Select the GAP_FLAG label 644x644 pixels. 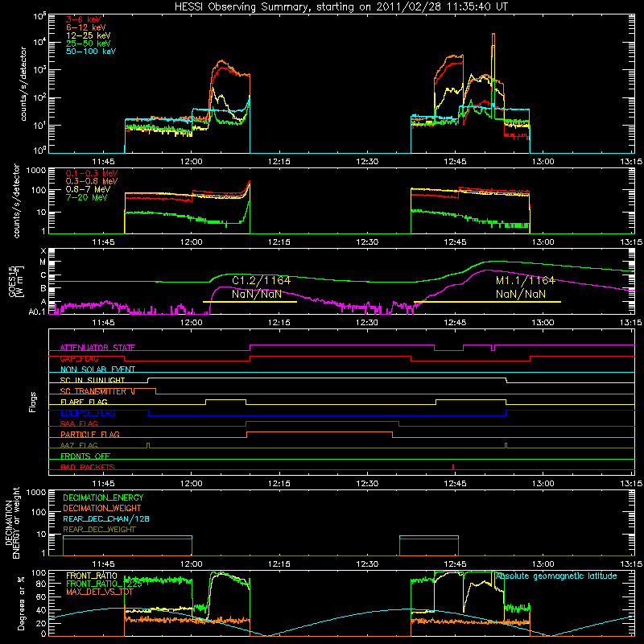click(80, 358)
